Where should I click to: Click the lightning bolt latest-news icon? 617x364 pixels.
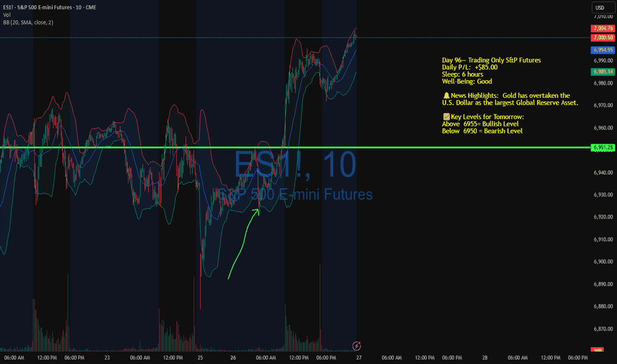click(x=357, y=346)
